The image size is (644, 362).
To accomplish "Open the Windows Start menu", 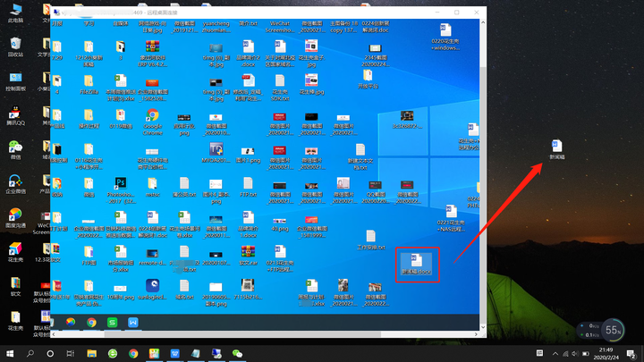I will (x=10, y=353).
